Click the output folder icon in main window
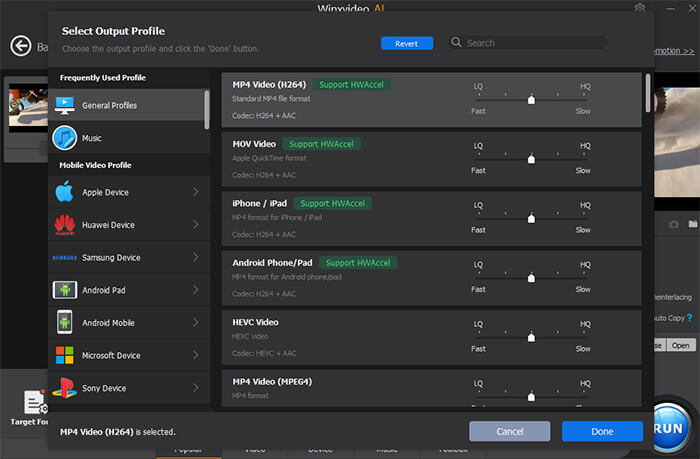Screen dimensions: 700x459 pyautogui.click(x=693, y=224)
